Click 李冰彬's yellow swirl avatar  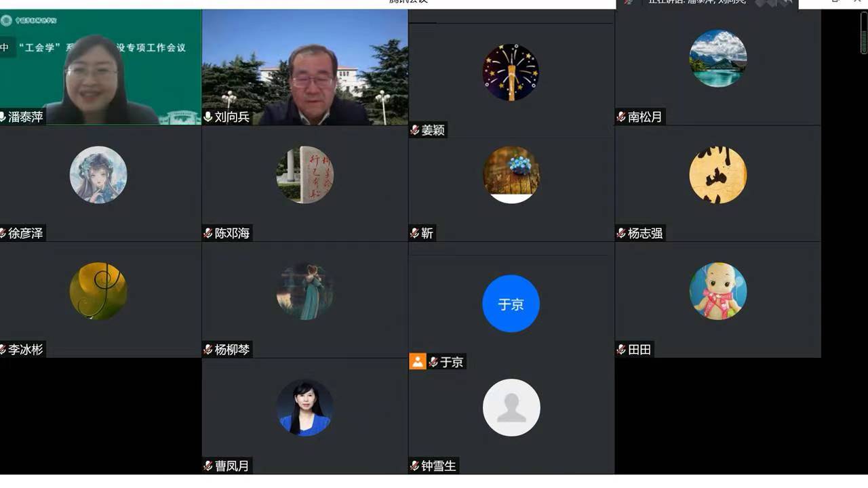(98, 291)
